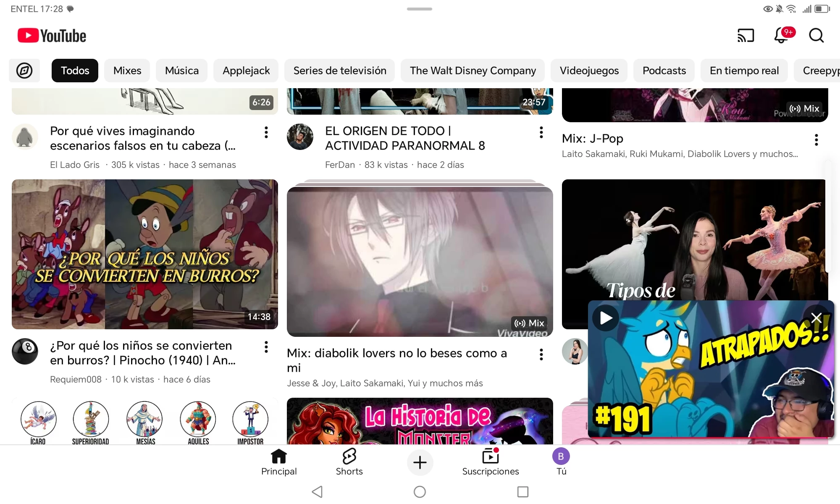Screen dimensions: 840x504
Task: Open the ballet video channel avatar
Action: [575, 352]
